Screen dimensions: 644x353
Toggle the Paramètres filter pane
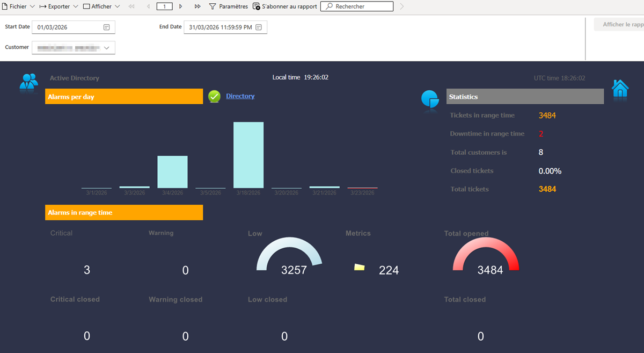tap(228, 6)
